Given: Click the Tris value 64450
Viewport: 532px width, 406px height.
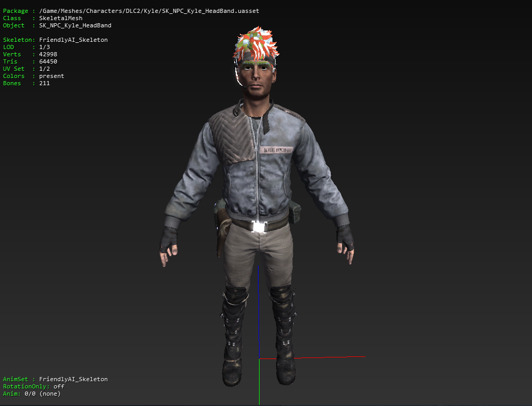Looking at the screenshot, I should coord(48,61).
